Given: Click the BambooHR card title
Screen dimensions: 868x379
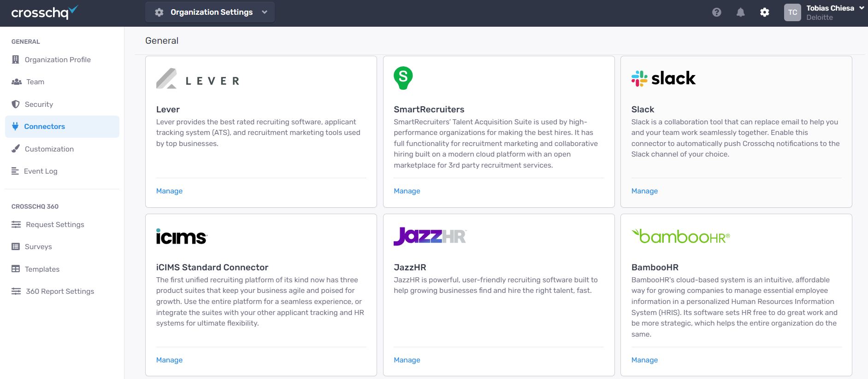Looking at the screenshot, I should 655,268.
